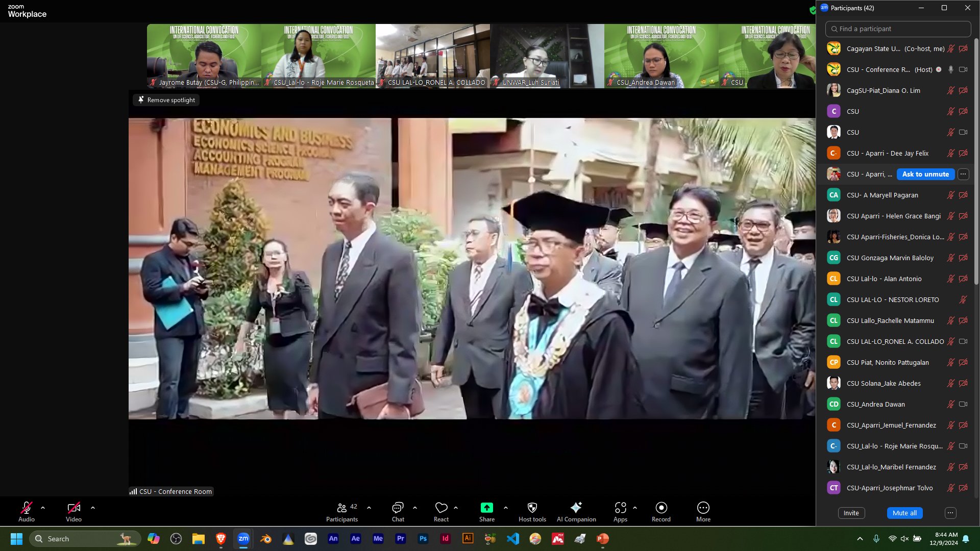Screen dimensions: 980x551
Task: Open the Chat panel icon
Action: point(398,508)
